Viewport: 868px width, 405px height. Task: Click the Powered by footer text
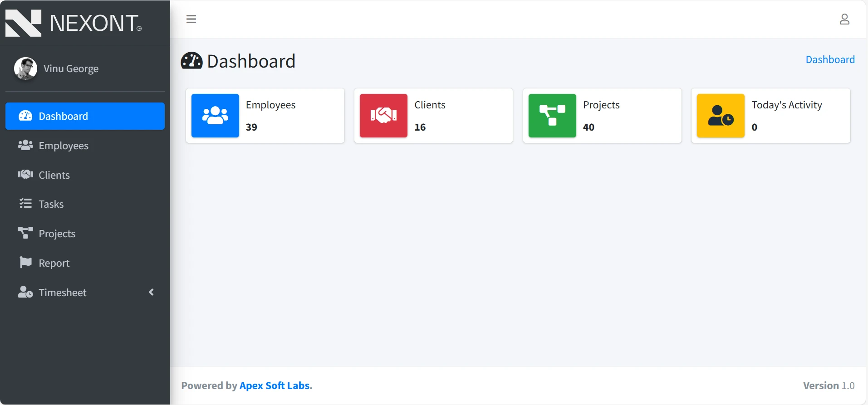point(209,385)
